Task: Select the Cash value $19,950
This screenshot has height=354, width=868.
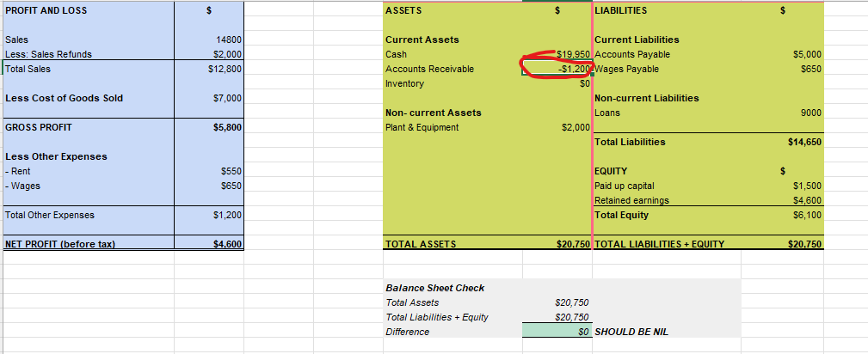Action: pos(574,54)
